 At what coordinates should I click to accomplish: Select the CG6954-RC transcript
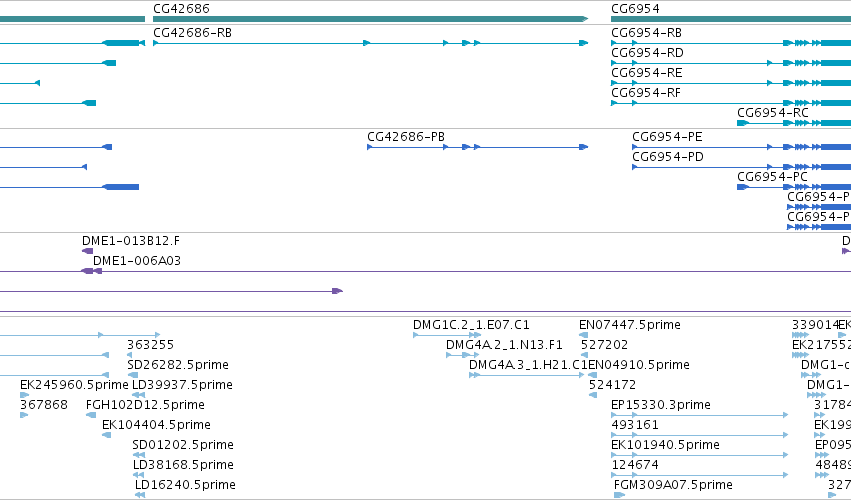(x=793, y=123)
